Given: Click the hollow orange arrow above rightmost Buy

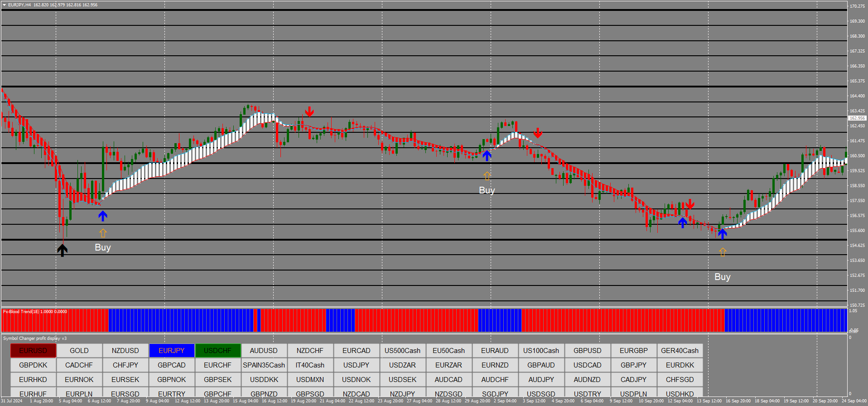Looking at the screenshot, I should (x=723, y=252).
